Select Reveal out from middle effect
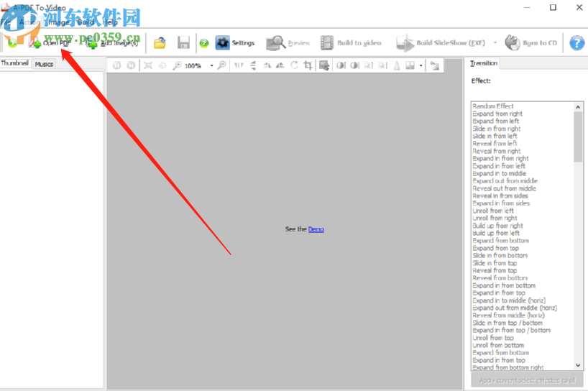The width and height of the screenshot is (588, 391). point(504,188)
